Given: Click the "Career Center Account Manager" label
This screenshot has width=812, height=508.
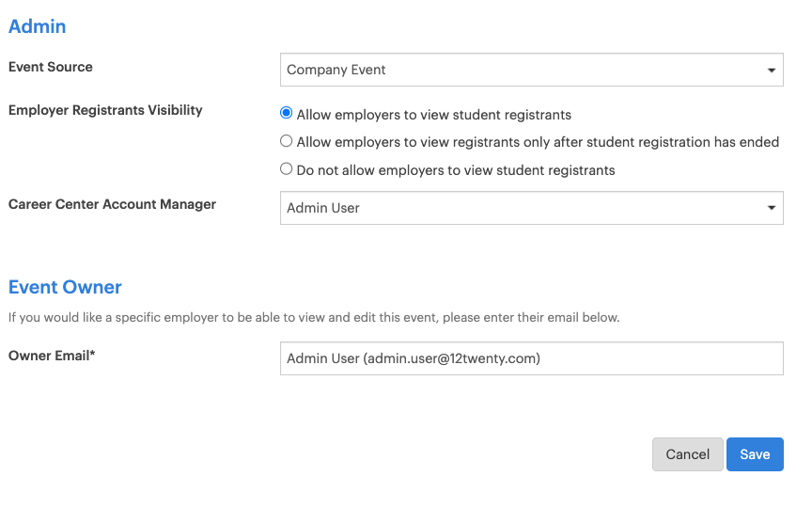Looking at the screenshot, I should pos(112,204).
